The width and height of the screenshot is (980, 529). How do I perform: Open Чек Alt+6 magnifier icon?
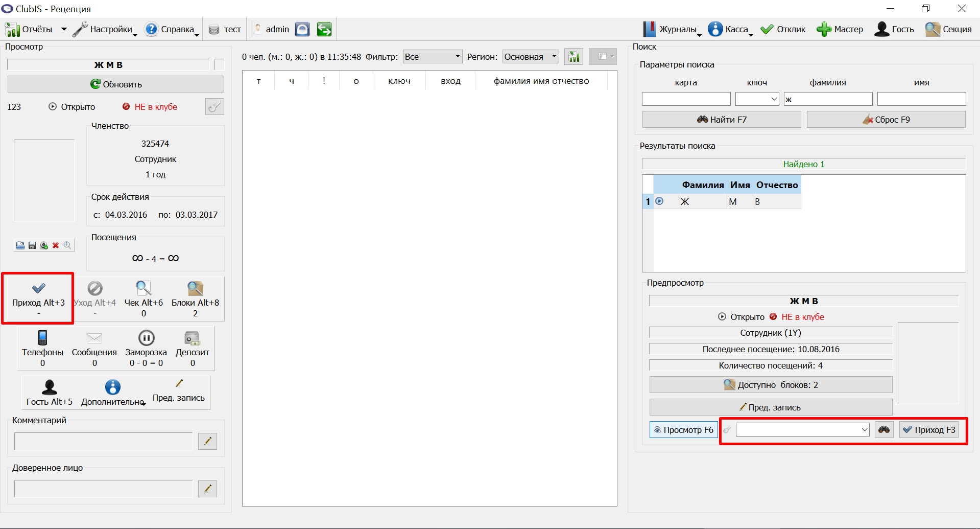(x=144, y=288)
